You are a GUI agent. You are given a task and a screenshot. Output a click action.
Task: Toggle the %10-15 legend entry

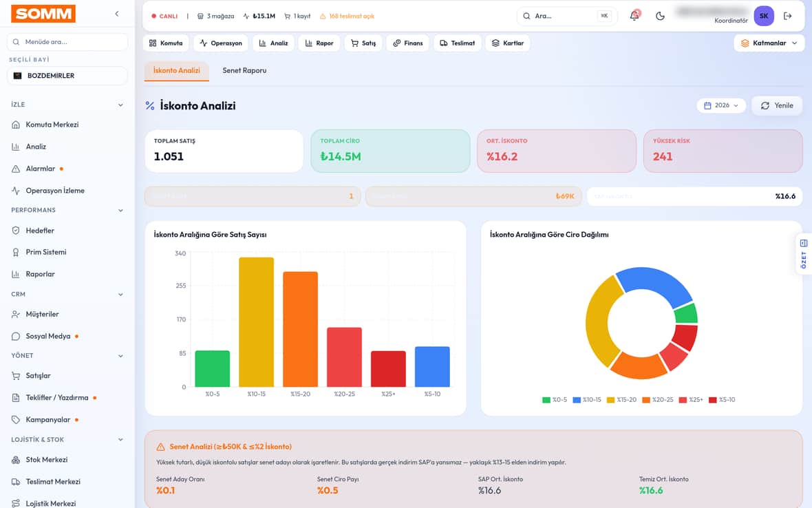click(x=587, y=400)
